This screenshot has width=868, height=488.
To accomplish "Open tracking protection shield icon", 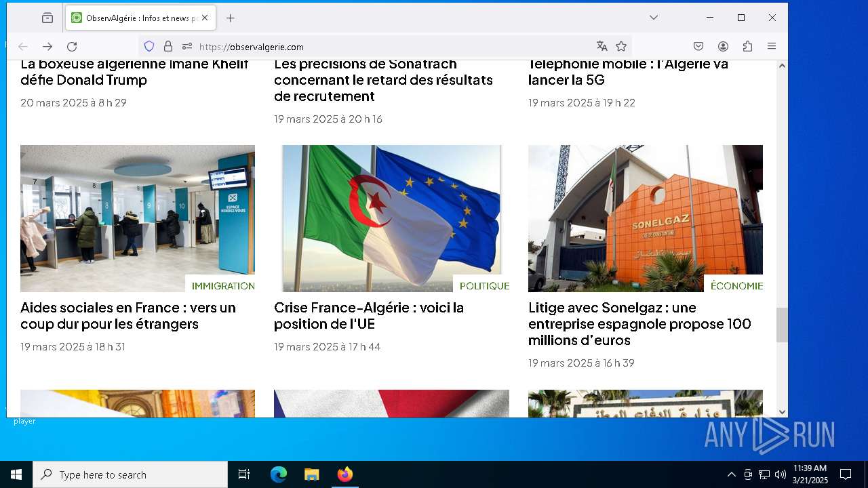I will pos(149,47).
